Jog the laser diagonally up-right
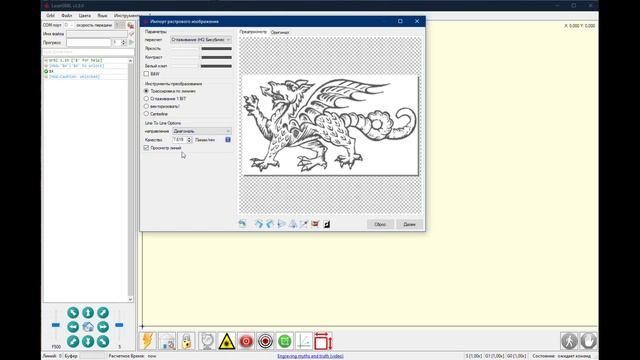Viewport: 640px width, 360px height. (103, 312)
